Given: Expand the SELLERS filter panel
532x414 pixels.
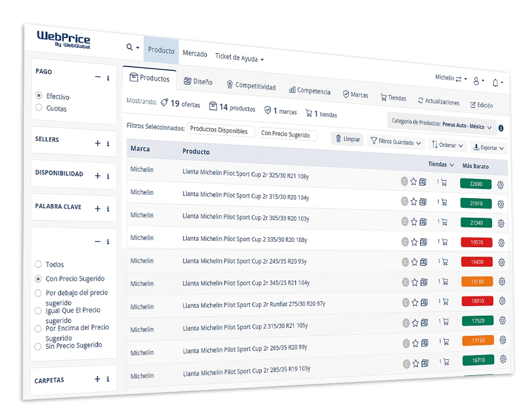Looking at the screenshot, I should (98, 143).
